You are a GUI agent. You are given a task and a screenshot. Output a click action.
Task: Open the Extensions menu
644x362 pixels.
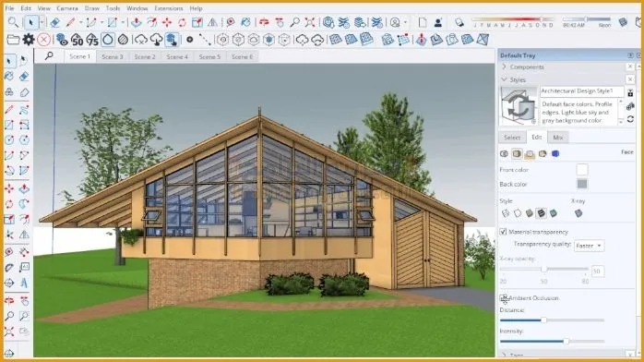(x=169, y=8)
